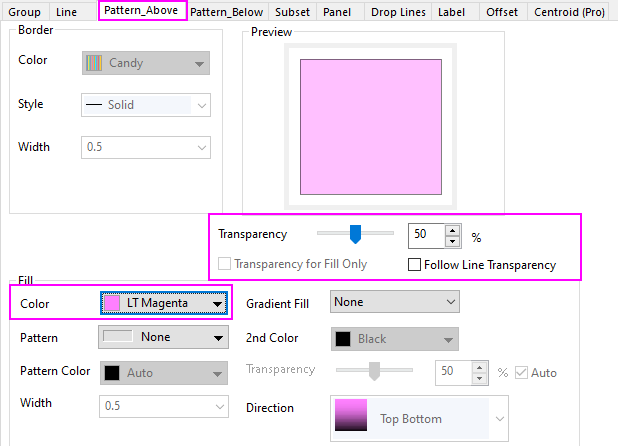Click the LT Magenta fill color swatch
Viewport: 618px width, 446px height.
pos(113,303)
